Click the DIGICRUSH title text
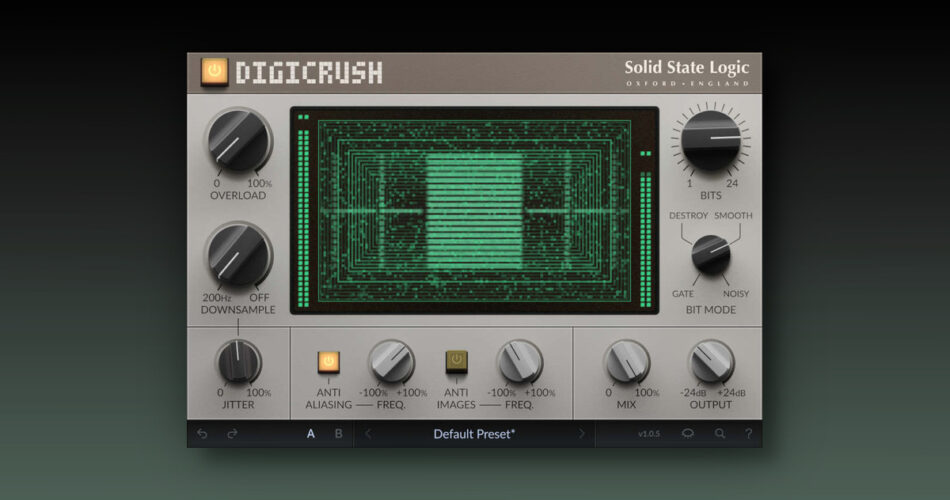The height and width of the screenshot is (500, 950). (308, 73)
